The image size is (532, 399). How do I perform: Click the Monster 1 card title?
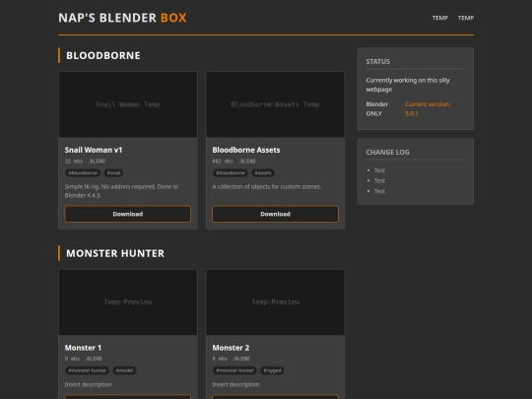coord(83,348)
